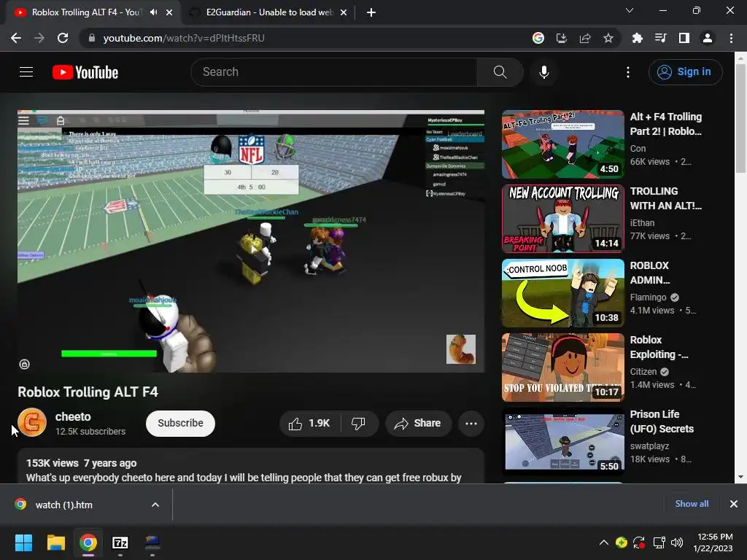Share this video

tap(418, 424)
